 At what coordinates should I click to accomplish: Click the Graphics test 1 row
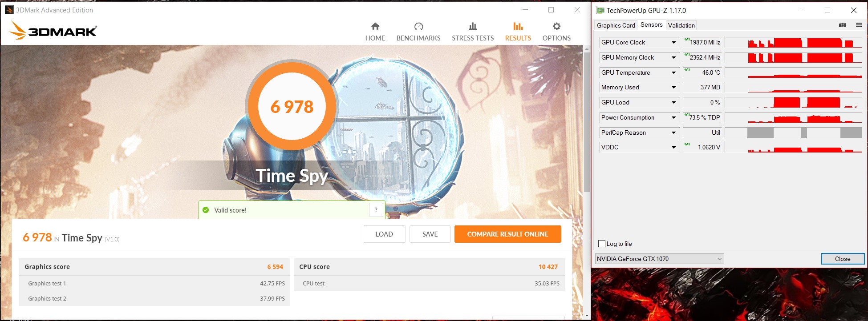(x=154, y=284)
